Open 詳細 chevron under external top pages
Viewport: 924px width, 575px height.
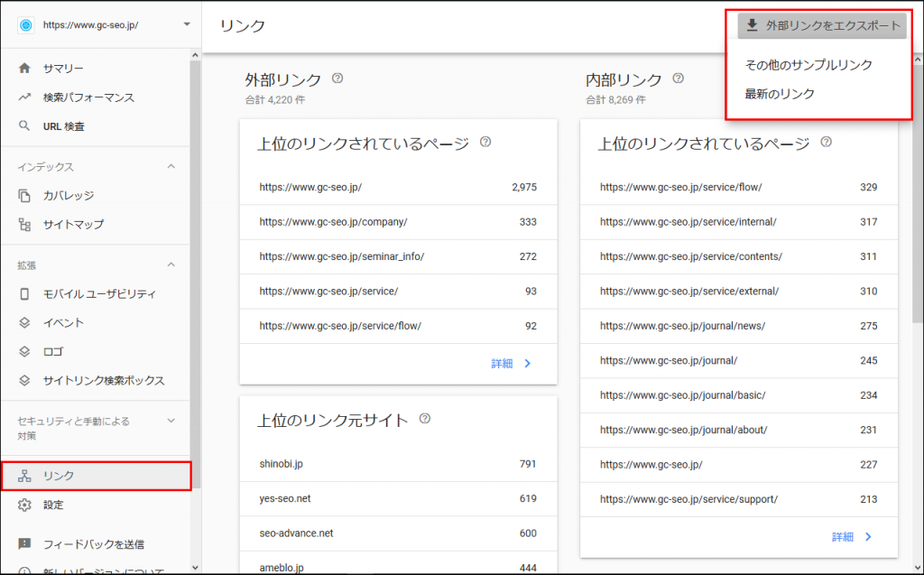coord(528,363)
